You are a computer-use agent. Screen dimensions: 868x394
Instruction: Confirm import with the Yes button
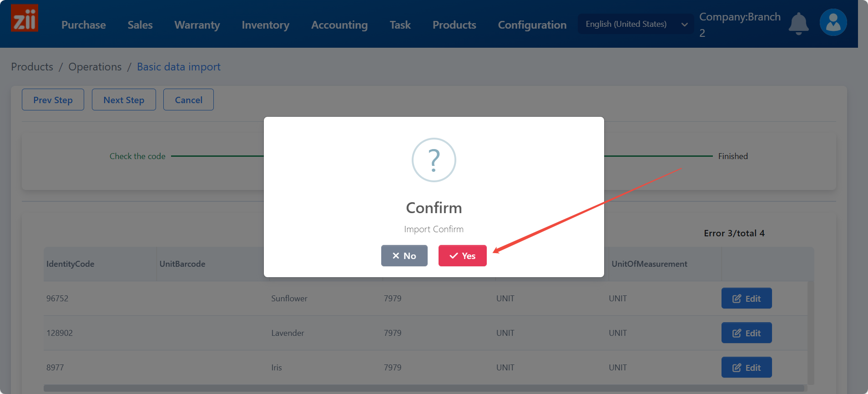pyautogui.click(x=462, y=256)
